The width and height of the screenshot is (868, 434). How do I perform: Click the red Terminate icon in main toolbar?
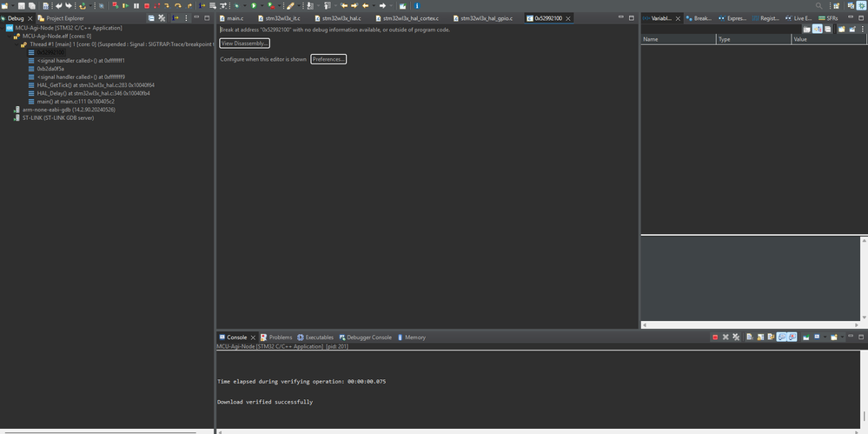[x=147, y=5]
